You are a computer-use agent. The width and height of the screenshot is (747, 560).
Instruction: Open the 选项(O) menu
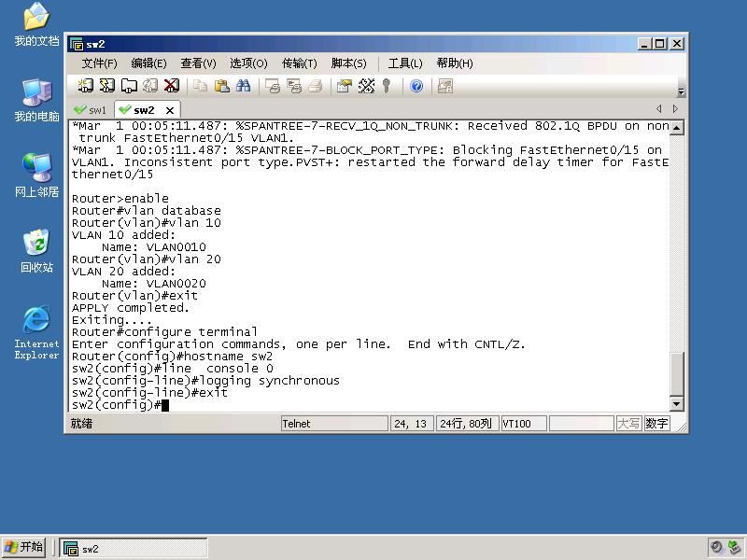coord(248,63)
